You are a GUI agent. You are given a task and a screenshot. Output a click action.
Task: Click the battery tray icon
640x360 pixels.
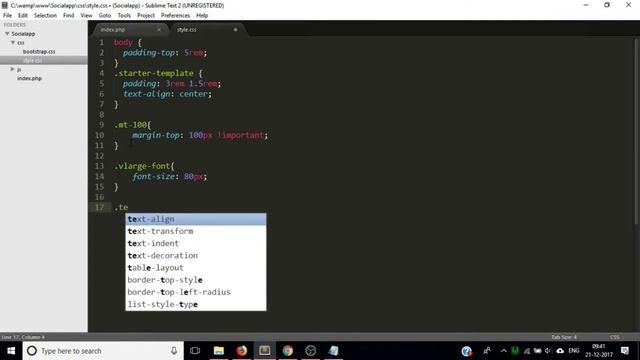[537, 351]
